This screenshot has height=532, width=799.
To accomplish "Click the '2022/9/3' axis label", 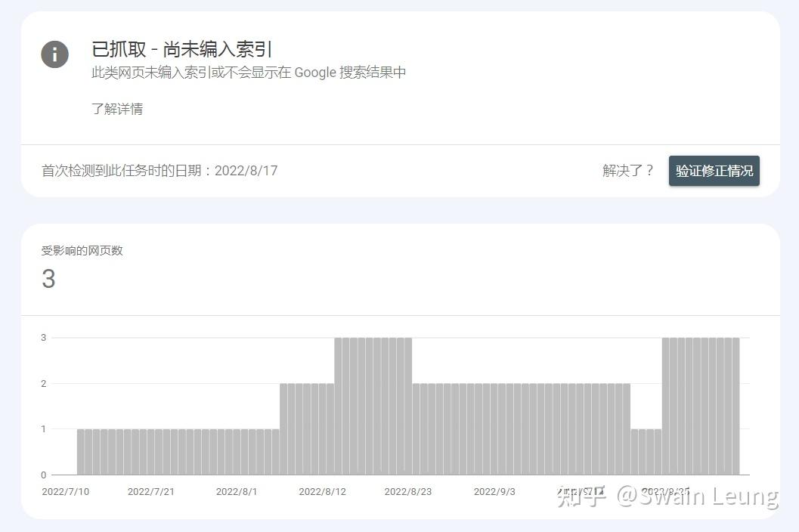I will (494, 491).
